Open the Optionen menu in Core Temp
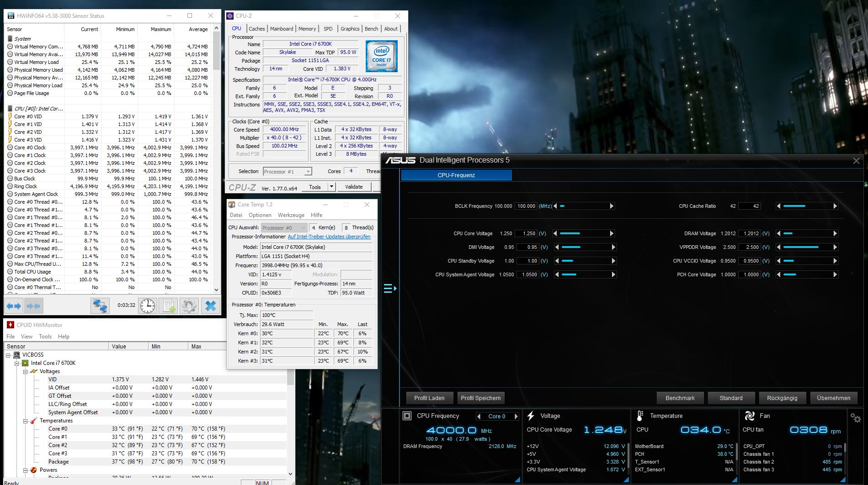 pos(260,215)
